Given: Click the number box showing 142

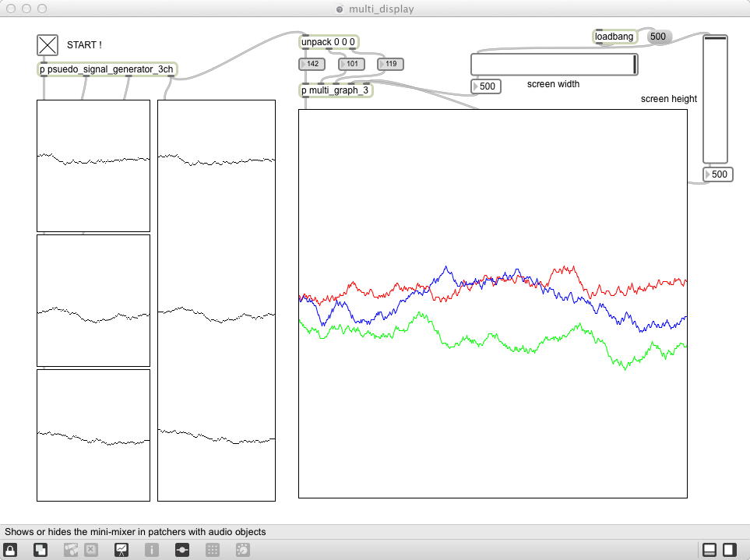Looking at the screenshot, I should tap(312, 64).
